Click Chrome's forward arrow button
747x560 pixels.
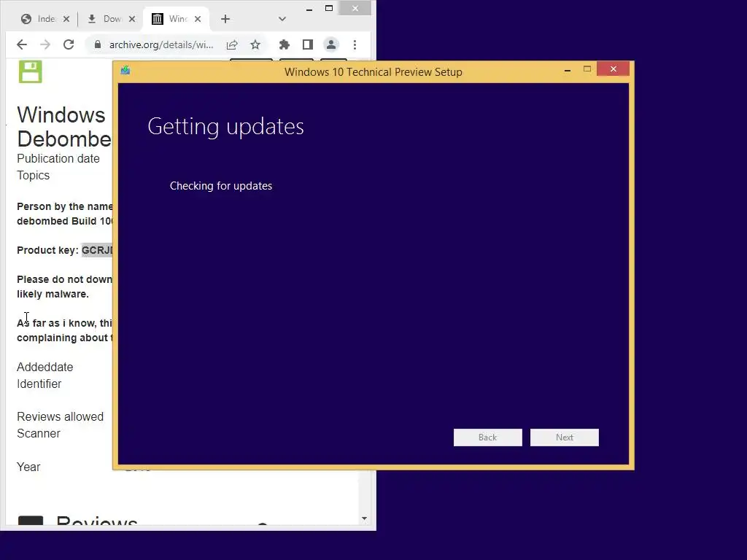pos(45,44)
